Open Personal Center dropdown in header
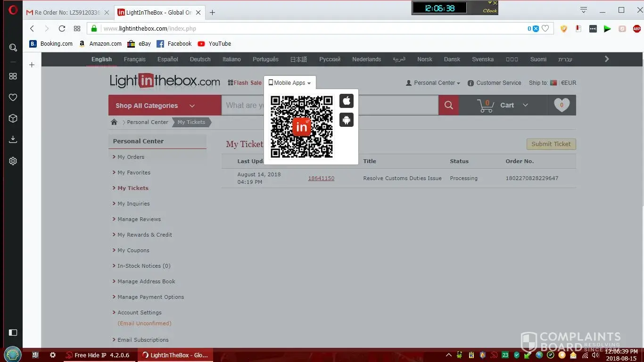The width and height of the screenshot is (644, 362). coord(433,83)
